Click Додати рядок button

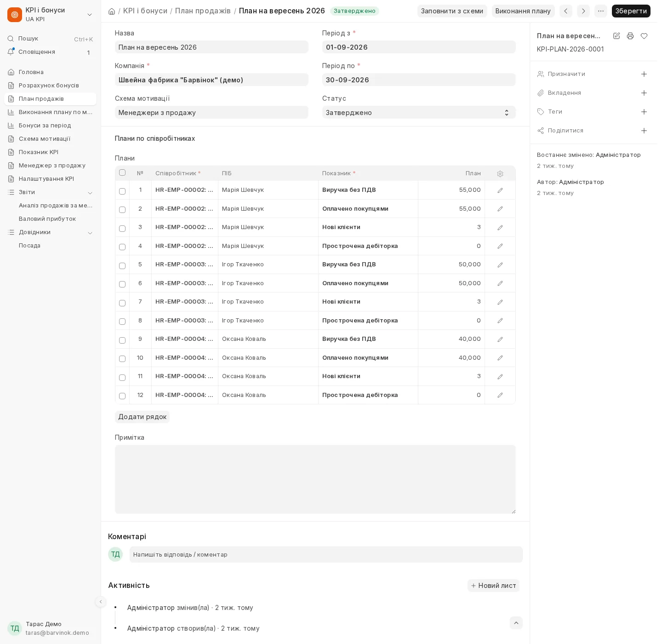click(x=142, y=417)
